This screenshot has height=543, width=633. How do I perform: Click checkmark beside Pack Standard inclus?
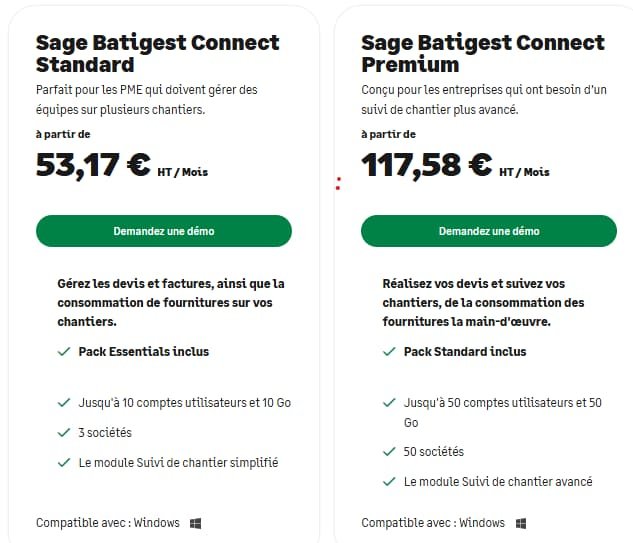[388, 352]
